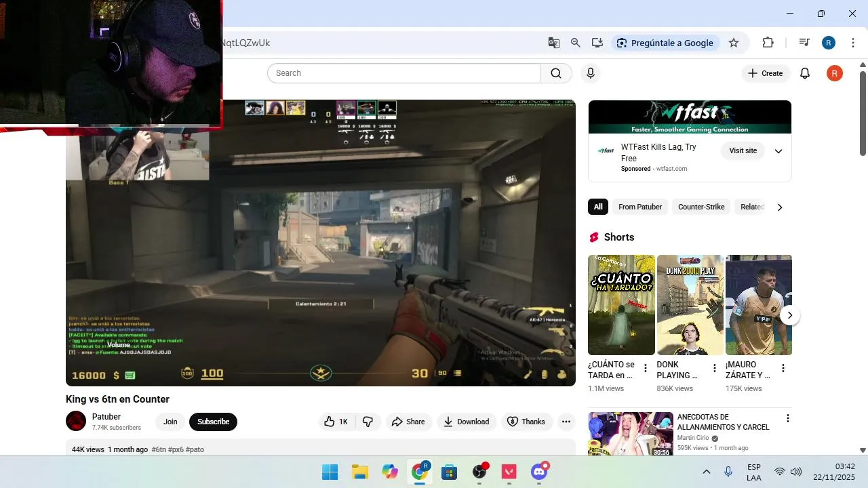Click the Chrome taskbar icon
Viewport: 868px width, 488px height.
[420, 472]
